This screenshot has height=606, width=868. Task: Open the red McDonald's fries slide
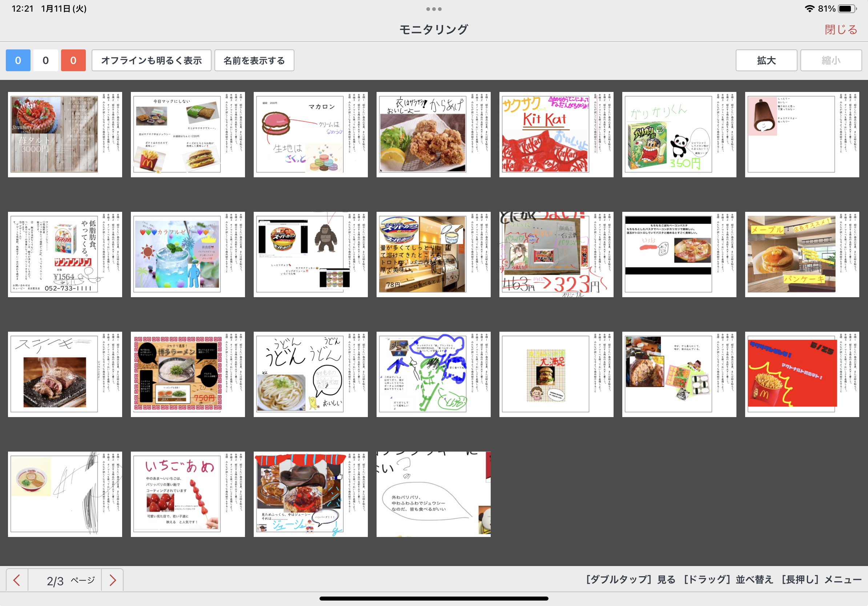coord(801,375)
